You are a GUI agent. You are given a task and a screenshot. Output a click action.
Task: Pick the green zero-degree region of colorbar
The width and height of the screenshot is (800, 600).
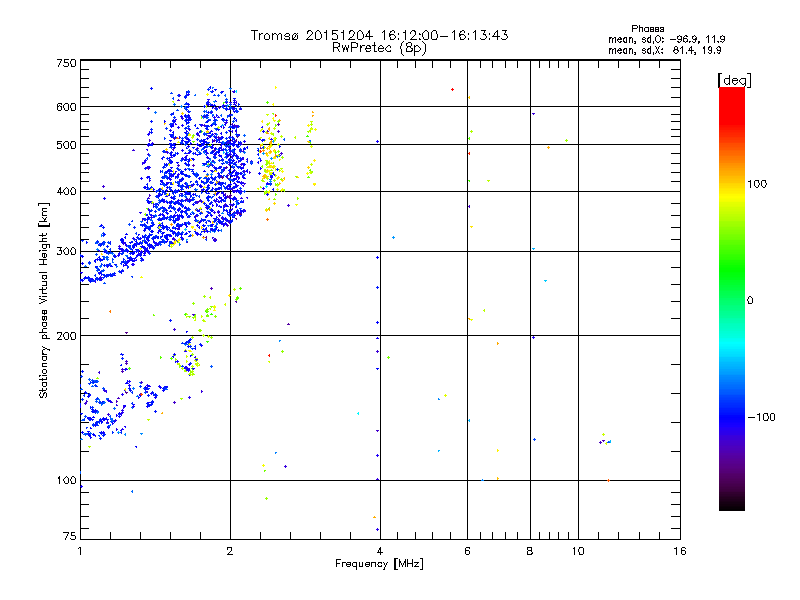(732, 300)
